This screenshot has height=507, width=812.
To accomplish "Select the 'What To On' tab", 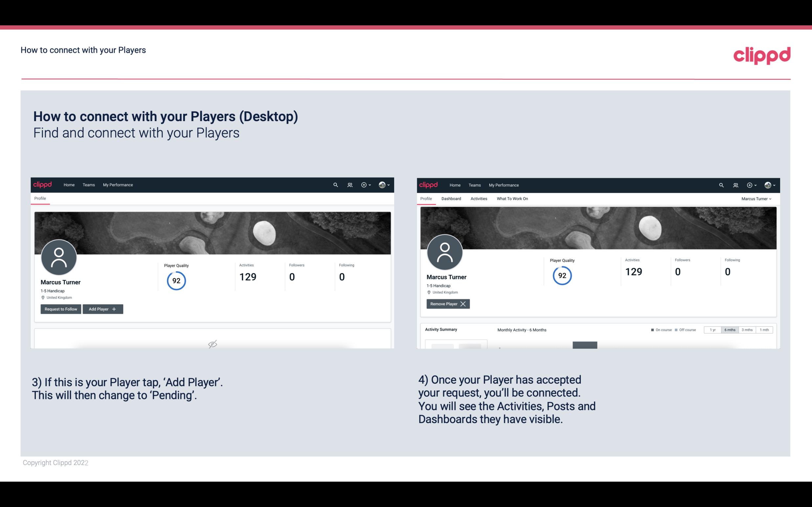I will (512, 199).
